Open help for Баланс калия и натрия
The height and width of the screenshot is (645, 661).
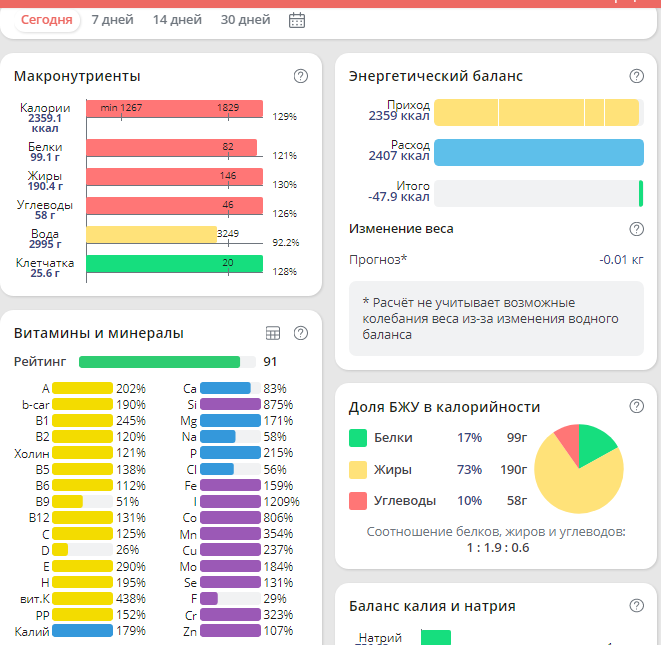[636, 605]
